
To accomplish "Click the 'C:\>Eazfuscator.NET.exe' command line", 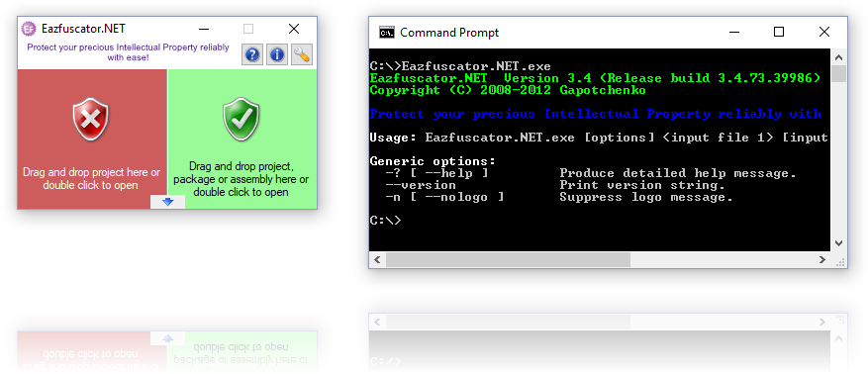I will click(x=460, y=66).
